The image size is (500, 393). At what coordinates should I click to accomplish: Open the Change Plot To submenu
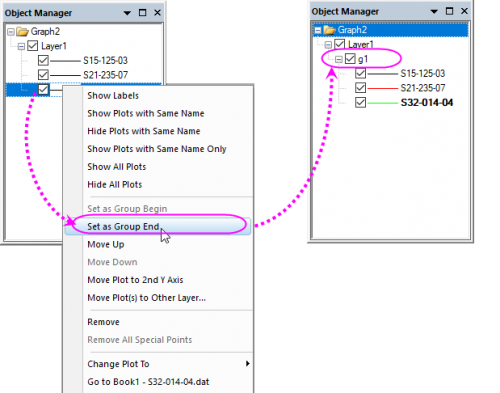(158, 364)
